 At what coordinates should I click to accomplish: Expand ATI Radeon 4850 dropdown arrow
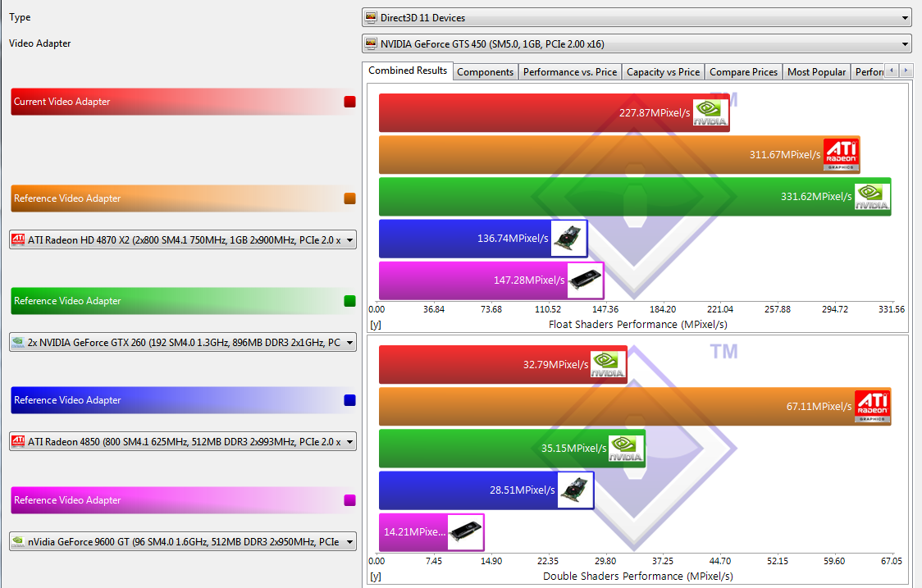[350, 441]
